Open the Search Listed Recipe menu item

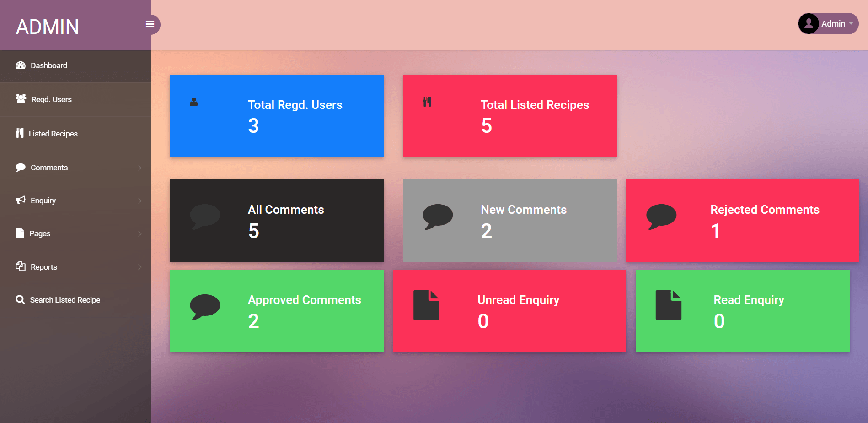65,300
